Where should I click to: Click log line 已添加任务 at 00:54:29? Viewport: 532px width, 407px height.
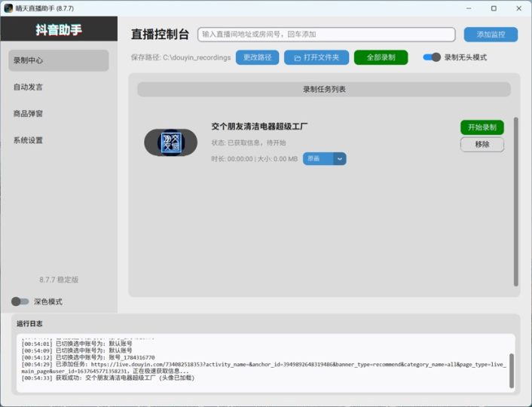[264, 368]
